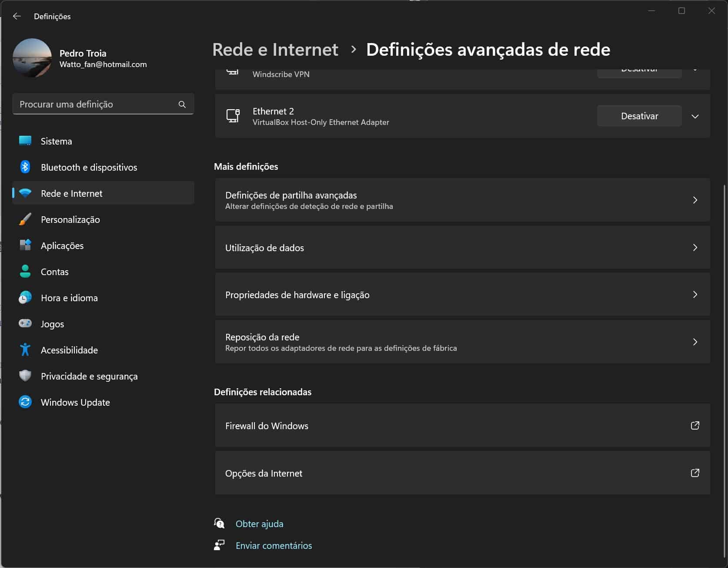Disable the Ethernet 2 adapter with Desativar
The image size is (728, 568).
[639, 116]
